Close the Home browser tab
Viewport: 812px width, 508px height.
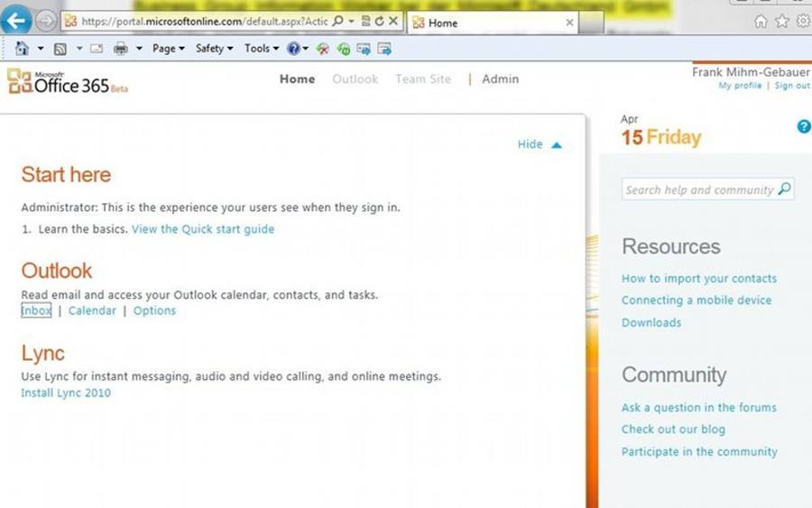[569, 23]
